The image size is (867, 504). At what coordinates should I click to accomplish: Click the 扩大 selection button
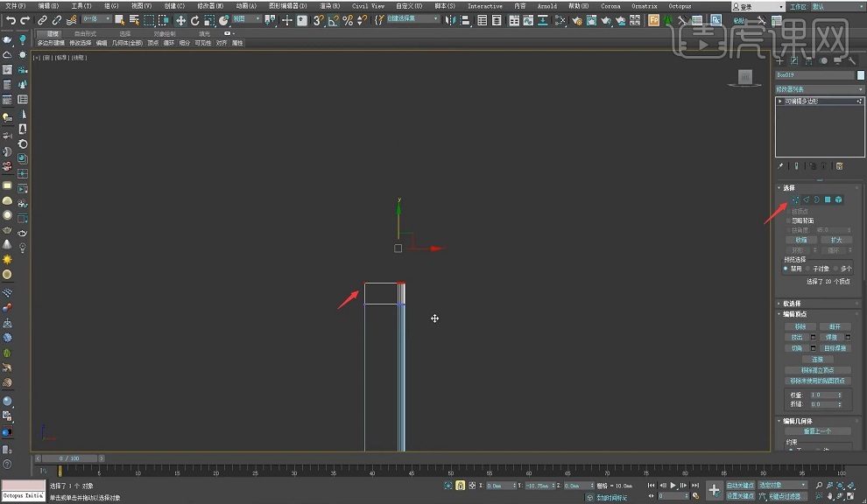(835, 240)
